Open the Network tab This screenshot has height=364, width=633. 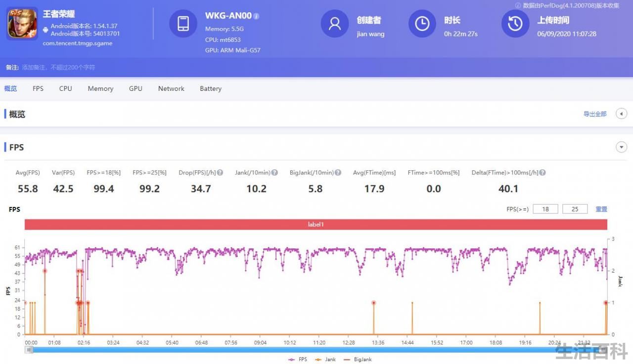(171, 88)
